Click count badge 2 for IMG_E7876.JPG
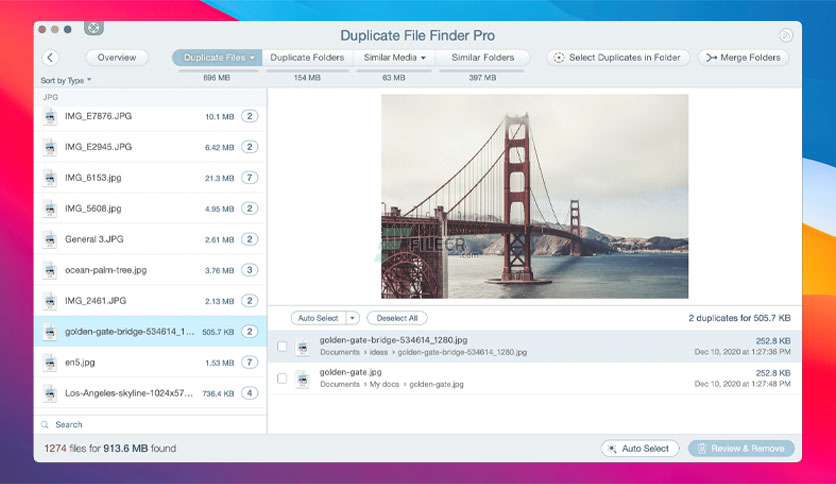836x484 pixels. click(250, 116)
